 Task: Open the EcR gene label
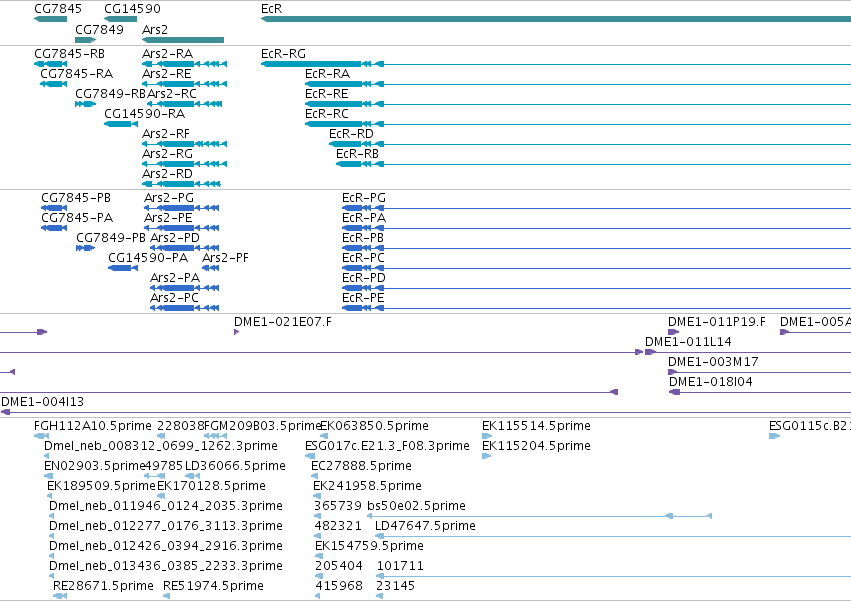coord(271,9)
